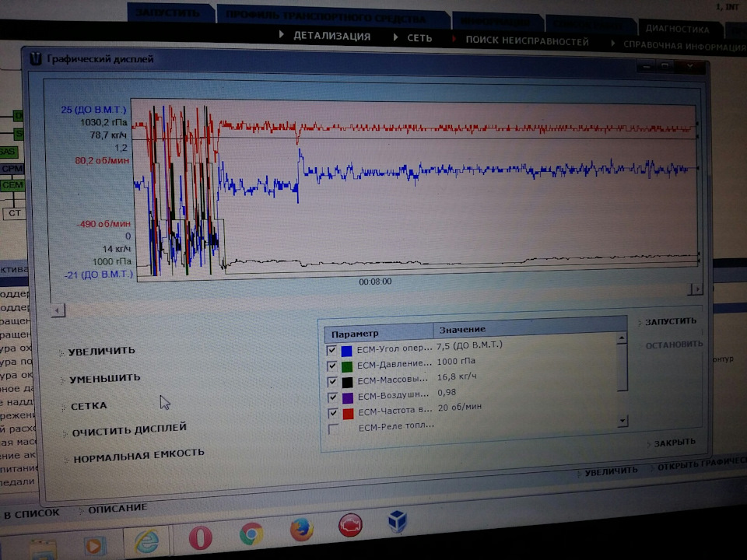The height and width of the screenshot is (560, 747).
Task: Click ОЧИСТИТЬ ДИСПЛЕЙ
Action: click(129, 430)
